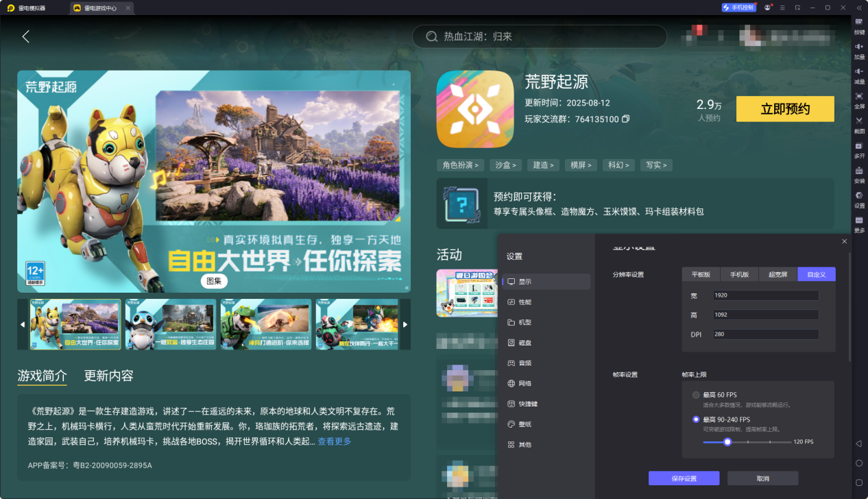868x499 pixels.
Task: Click the Android home circle in sidebar
Action: [x=858, y=463]
